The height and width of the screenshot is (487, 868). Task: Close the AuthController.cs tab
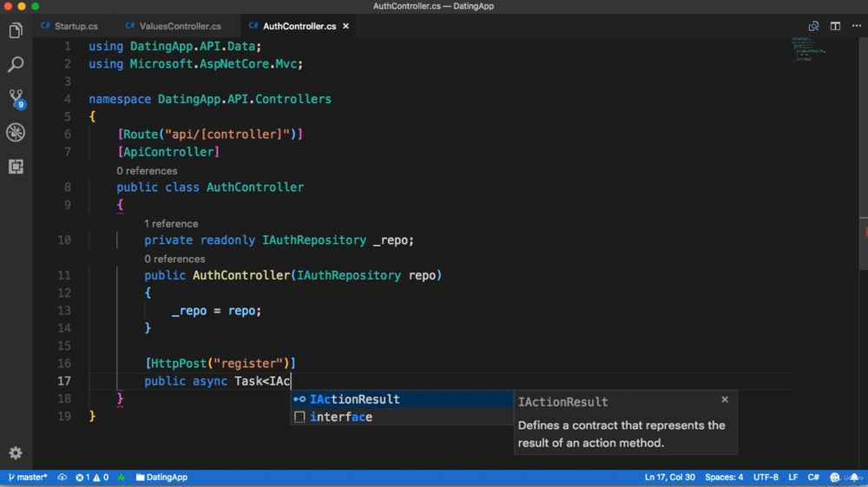(345, 26)
